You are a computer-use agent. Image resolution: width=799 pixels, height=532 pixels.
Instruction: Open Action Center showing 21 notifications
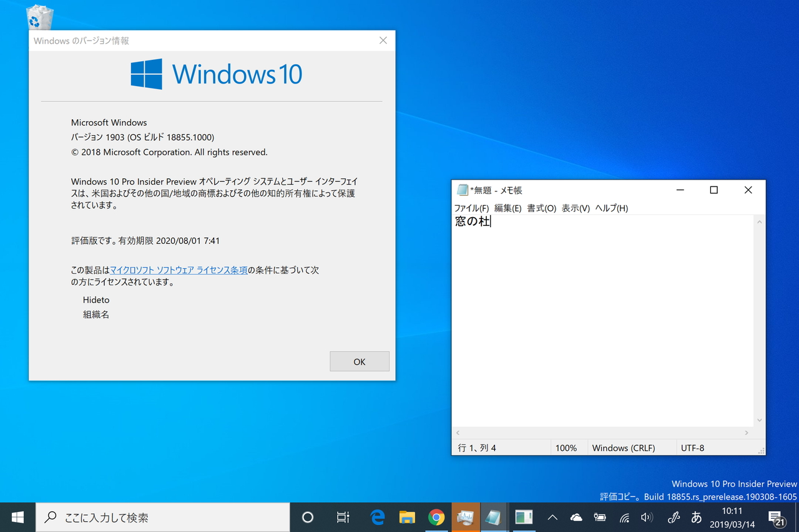(x=776, y=517)
